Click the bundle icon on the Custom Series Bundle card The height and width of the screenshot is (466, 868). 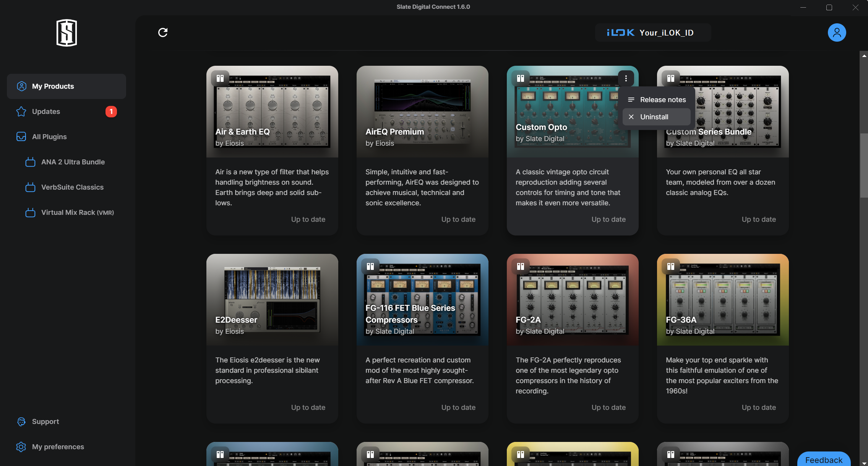click(x=671, y=78)
